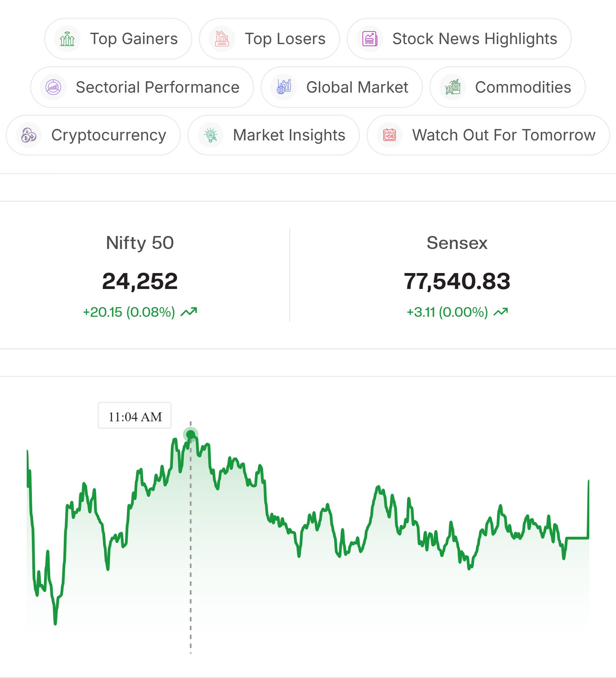Click the Market Insights lightbulb icon
Viewport: 616px width, 678px height.
click(211, 135)
